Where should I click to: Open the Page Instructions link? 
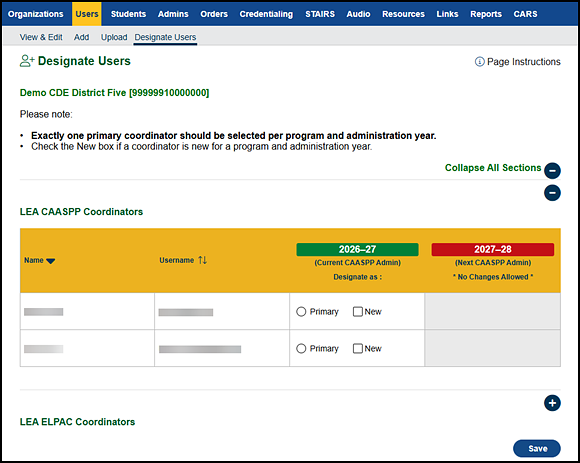pyautogui.click(x=523, y=62)
